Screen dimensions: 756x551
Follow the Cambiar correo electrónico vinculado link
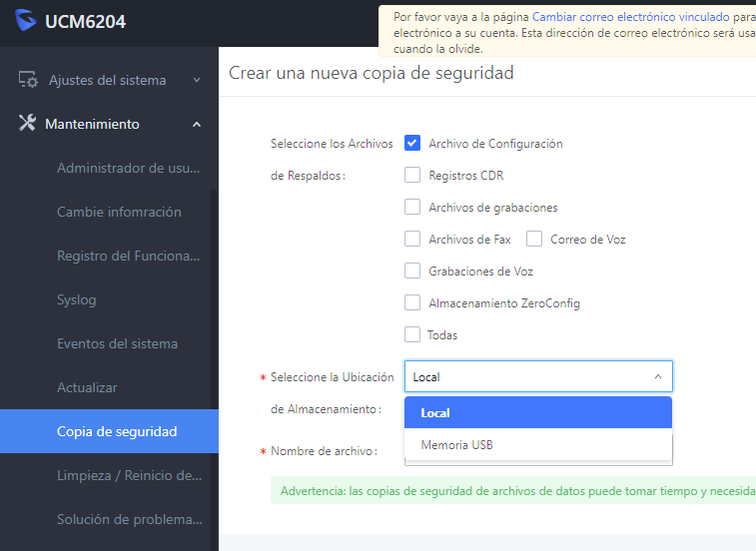pyautogui.click(x=630, y=17)
